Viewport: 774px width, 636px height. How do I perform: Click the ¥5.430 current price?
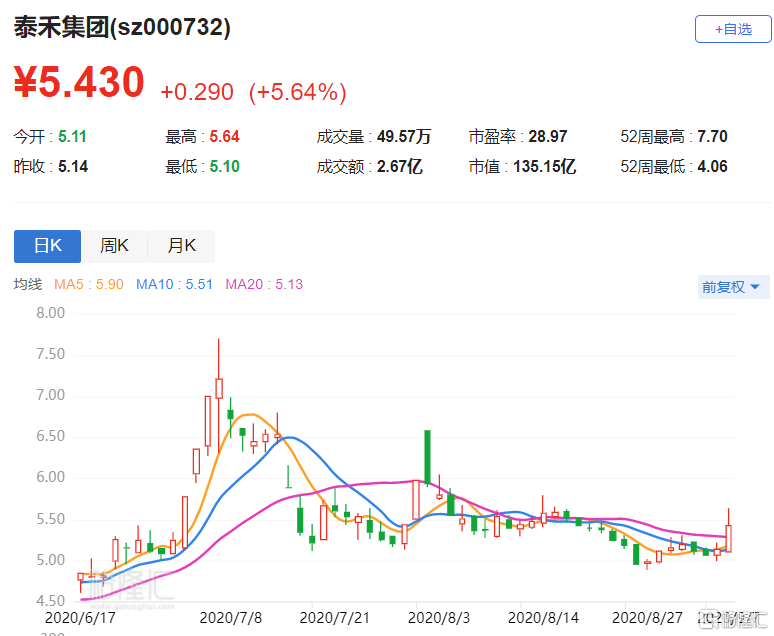[79, 82]
